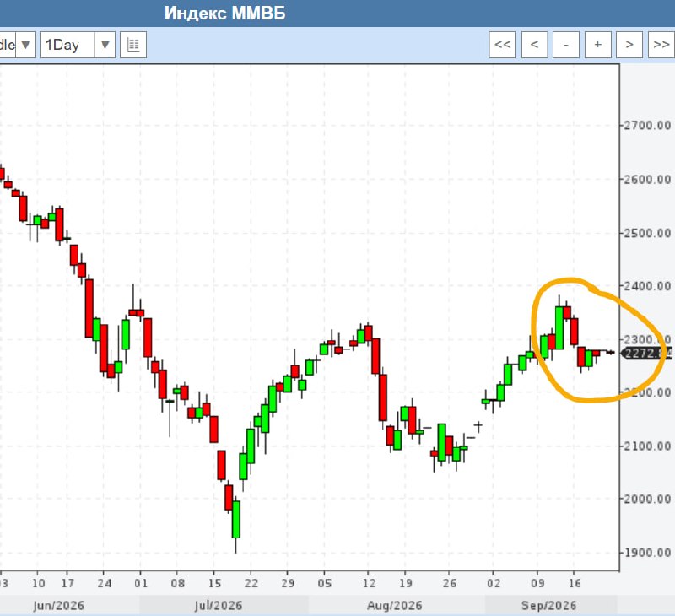Click the 1900.00 price axis label

[x=647, y=553]
